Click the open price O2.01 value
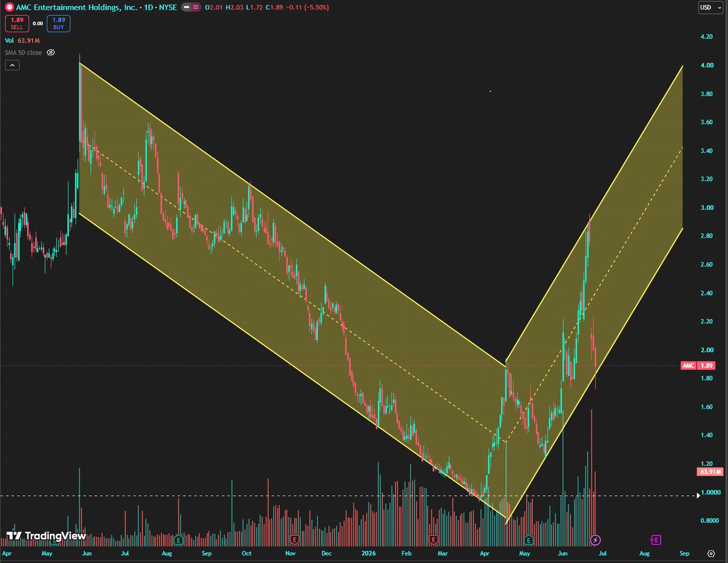This screenshot has width=728, height=563. pos(215,7)
